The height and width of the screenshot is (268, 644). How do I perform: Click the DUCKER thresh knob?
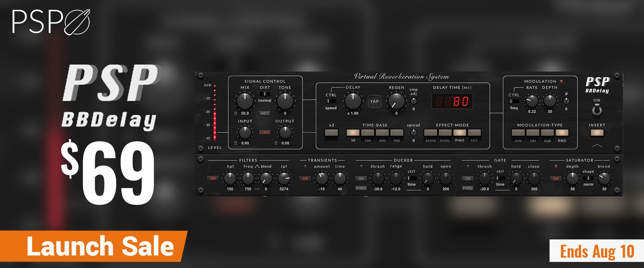click(x=378, y=178)
